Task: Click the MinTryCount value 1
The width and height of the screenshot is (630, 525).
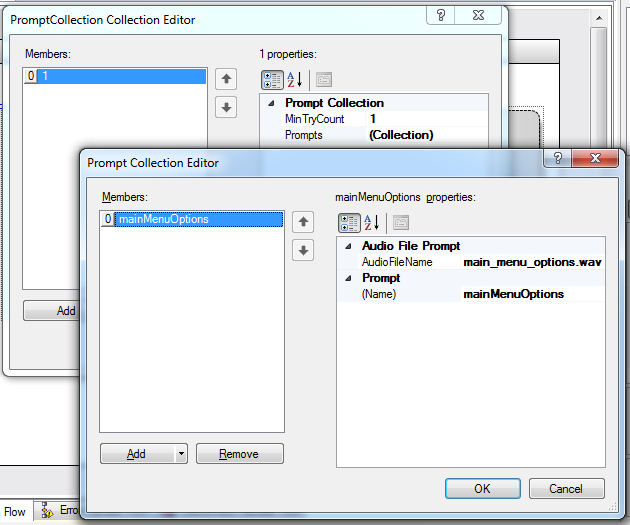Action: tap(427, 119)
